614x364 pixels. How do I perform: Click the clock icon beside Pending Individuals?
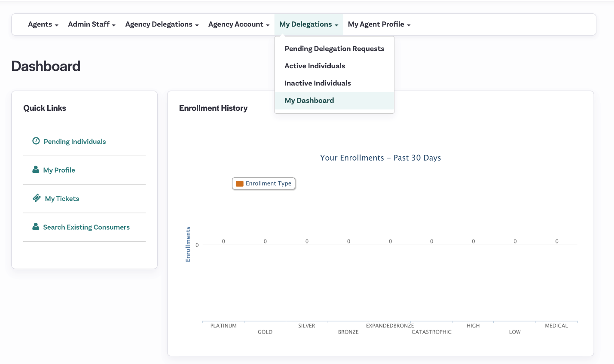[36, 141]
